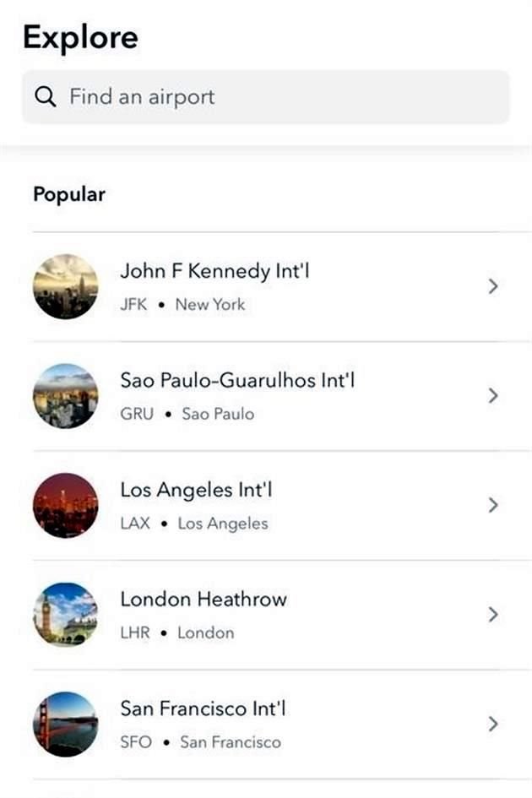
Task: Open London Heathrow airport details
Action: coord(204,599)
